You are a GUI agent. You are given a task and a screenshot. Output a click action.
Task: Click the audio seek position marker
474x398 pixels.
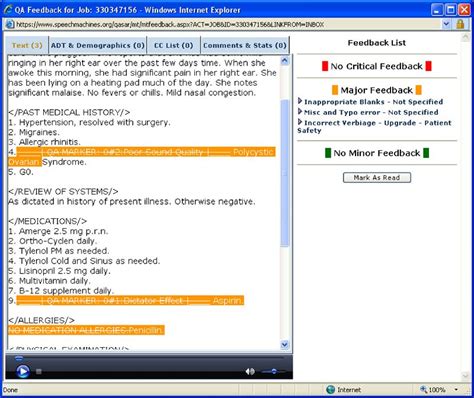coord(19,358)
